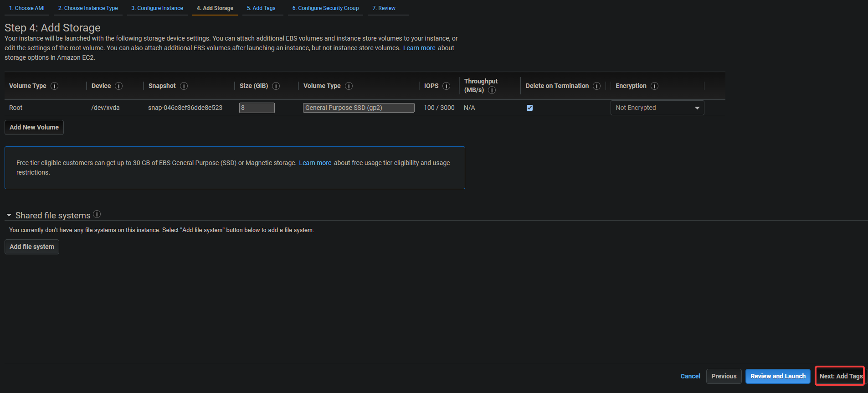
Task: Open the Not Encrypted dropdown
Action: coord(657,108)
